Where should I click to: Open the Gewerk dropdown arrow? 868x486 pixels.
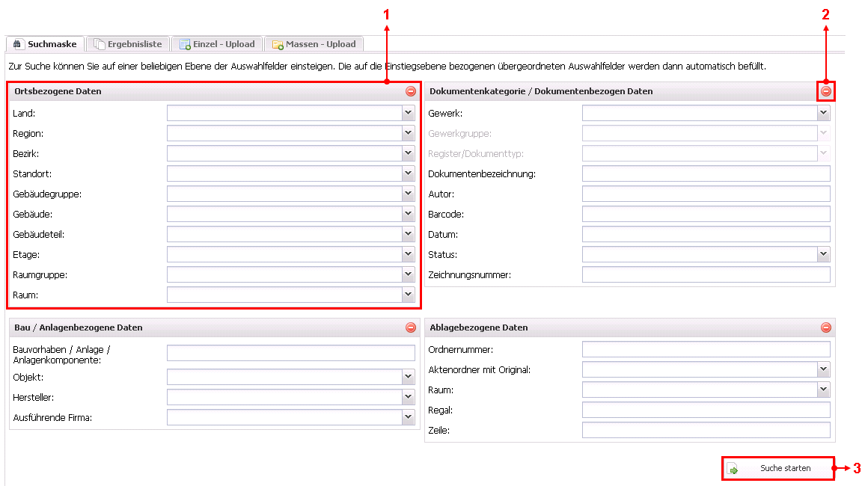[824, 113]
